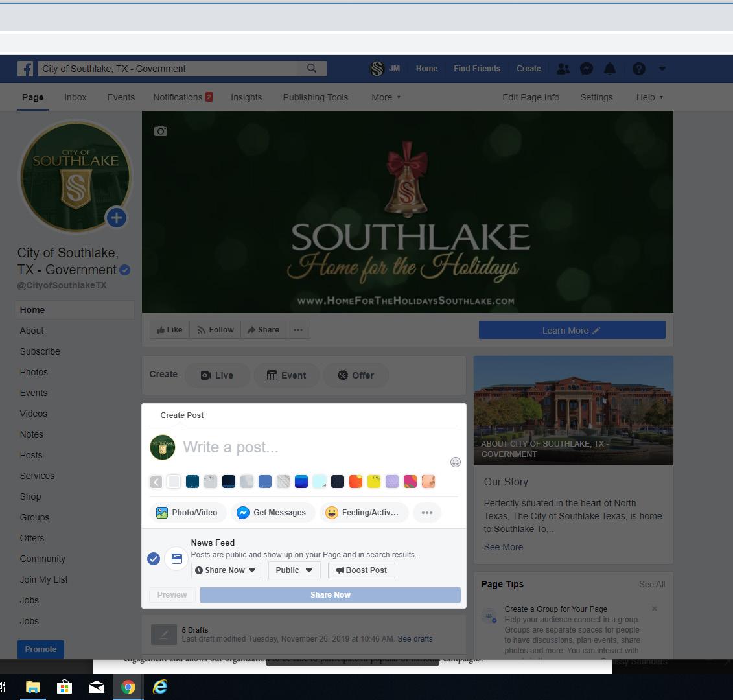Screen dimensions: 733x700
Task: Toggle the News Feed checkmark
Action: click(154, 558)
